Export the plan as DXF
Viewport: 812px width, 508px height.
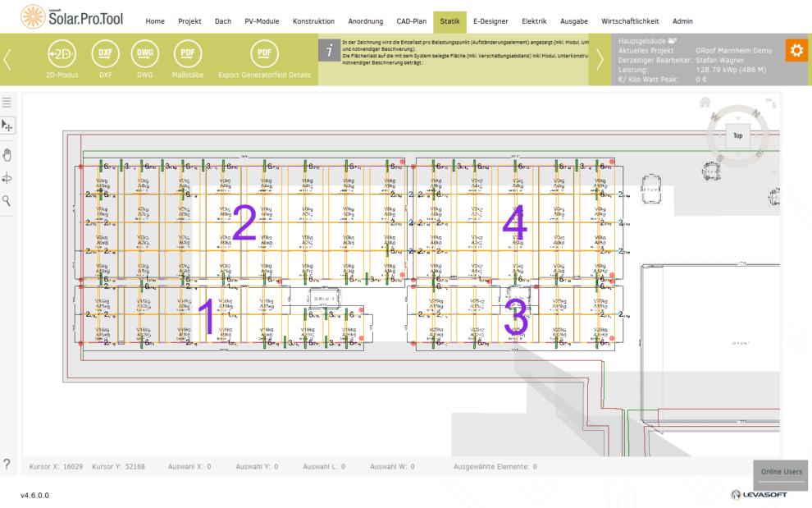(x=106, y=55)
